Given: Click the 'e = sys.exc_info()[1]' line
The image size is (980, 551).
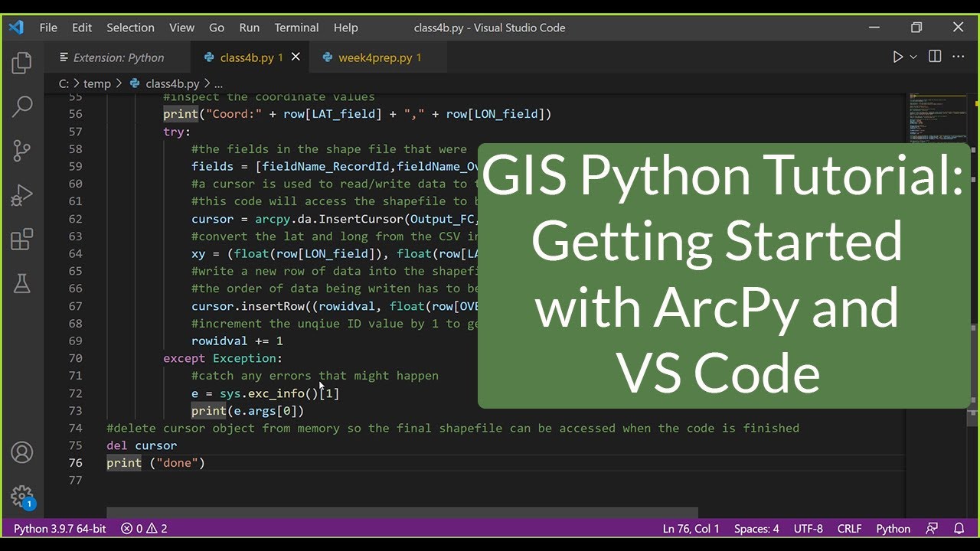Looking at the screenshot, I should [265, 393].
